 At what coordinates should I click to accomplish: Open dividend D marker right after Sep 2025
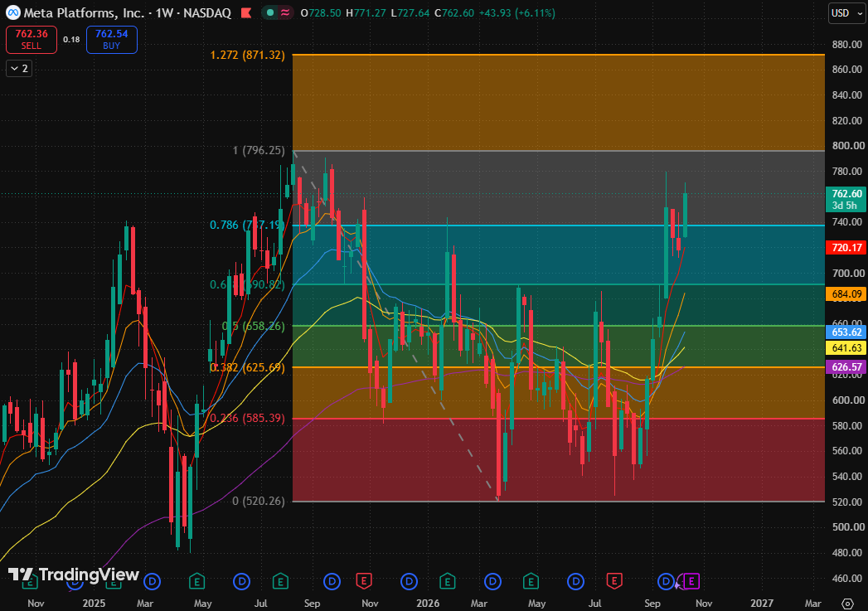[x=332, y=581]
